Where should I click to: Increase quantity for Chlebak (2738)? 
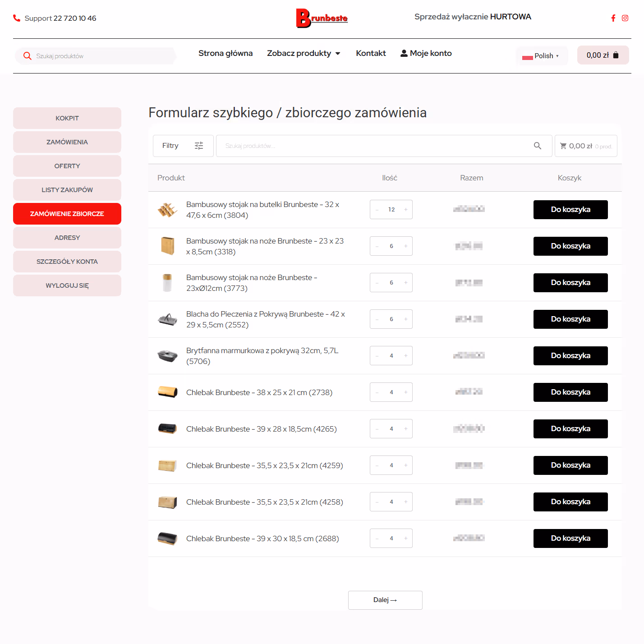pyautogui.click(x=406, y=392)
